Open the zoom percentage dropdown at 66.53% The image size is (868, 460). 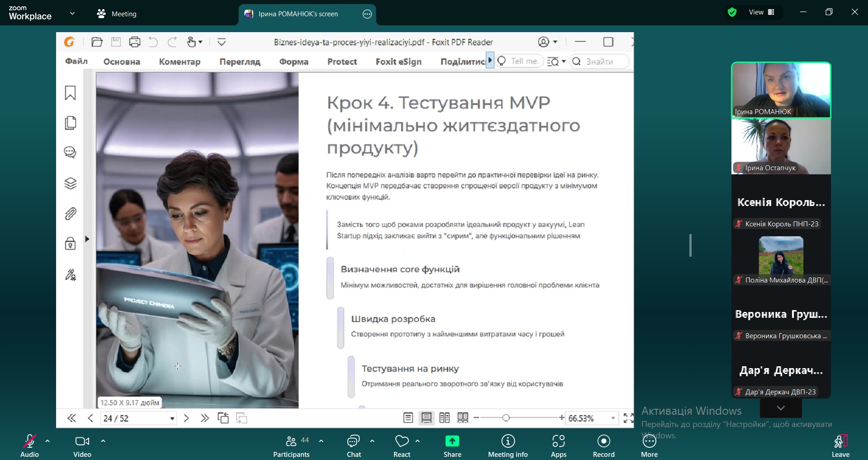(x=613, y=418)
